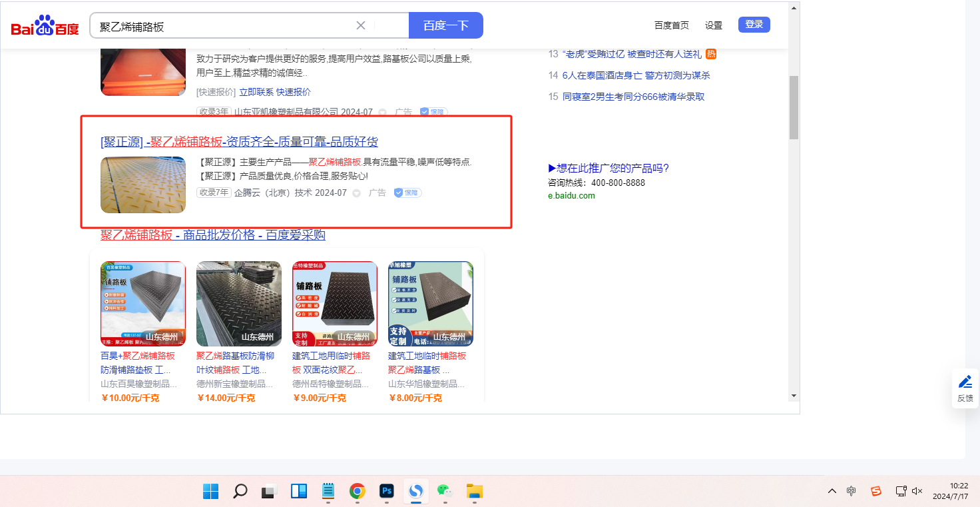Open 设置 in the Baidu header

tap(714, 25)
